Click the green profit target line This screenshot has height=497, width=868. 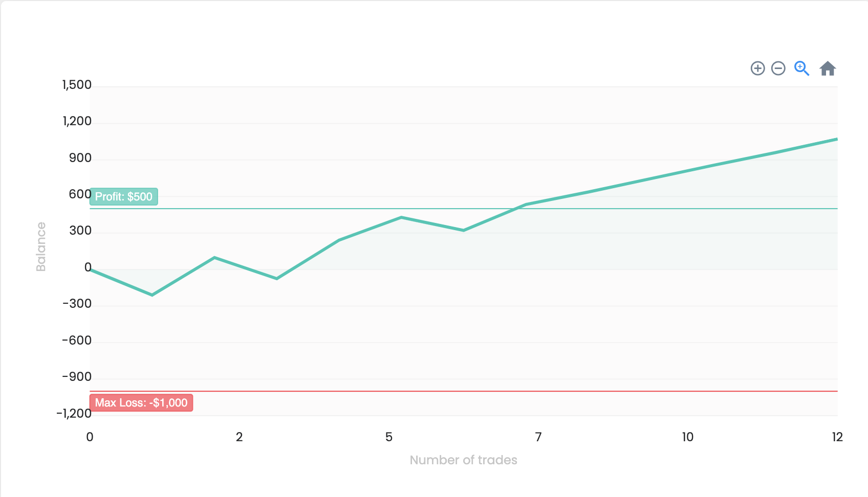tap(665, 209)
